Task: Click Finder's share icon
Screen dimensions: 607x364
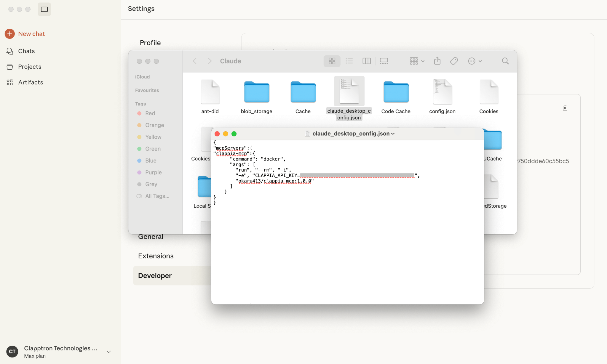Action: point(437,61)
